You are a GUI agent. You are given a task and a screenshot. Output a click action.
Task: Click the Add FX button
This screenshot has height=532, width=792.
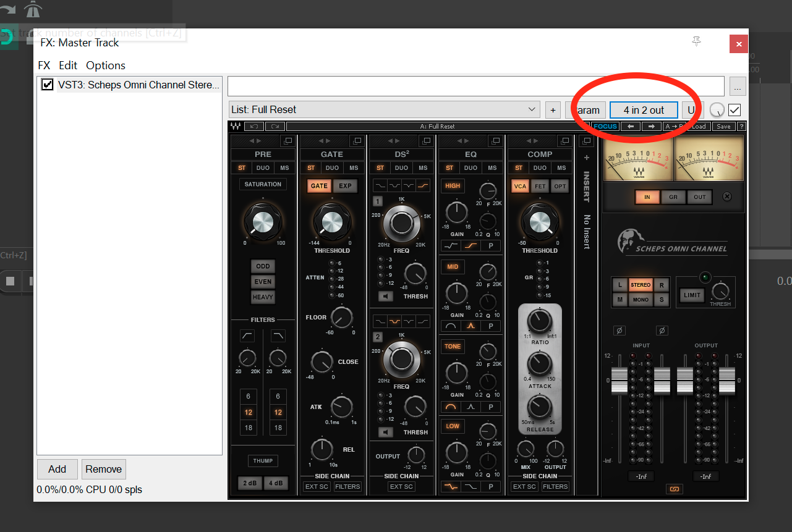(57, 469)
